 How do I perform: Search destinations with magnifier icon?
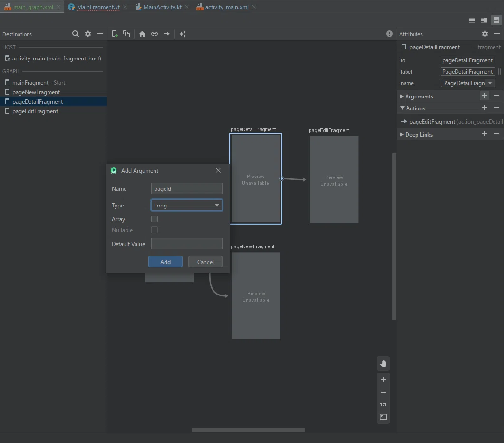[x=75, y=34]
